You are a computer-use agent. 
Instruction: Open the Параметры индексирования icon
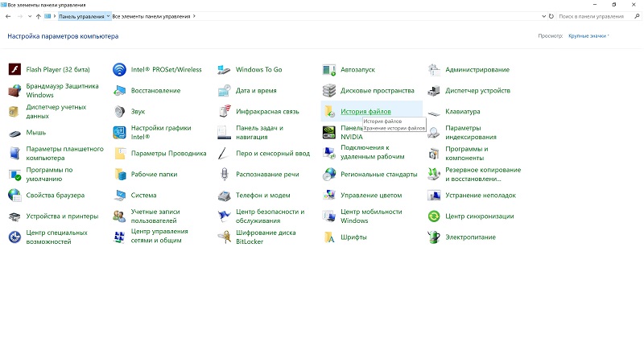click(x=434, y=132)
